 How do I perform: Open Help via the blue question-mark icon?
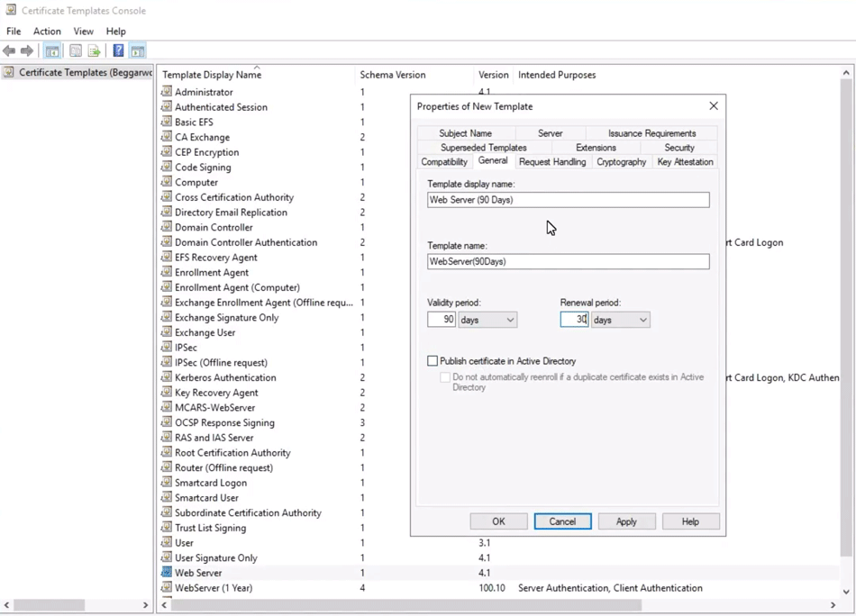tap(118, 51)
